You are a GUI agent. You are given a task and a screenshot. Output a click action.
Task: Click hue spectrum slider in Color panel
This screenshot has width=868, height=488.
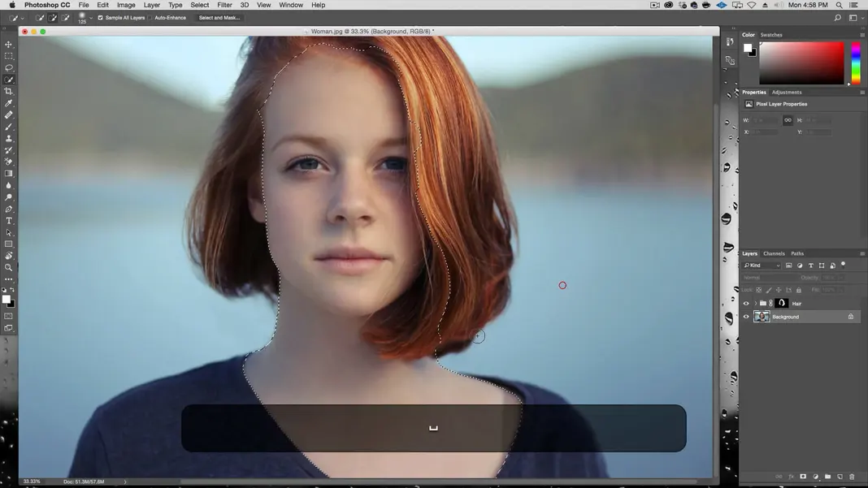[856, 63]
